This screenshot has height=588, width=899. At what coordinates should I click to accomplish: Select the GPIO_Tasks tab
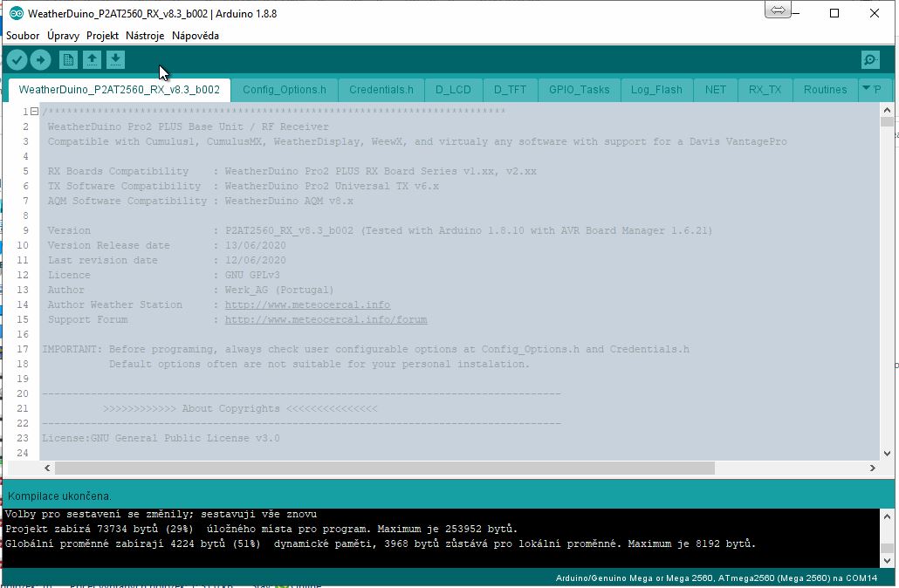(579, 90)
